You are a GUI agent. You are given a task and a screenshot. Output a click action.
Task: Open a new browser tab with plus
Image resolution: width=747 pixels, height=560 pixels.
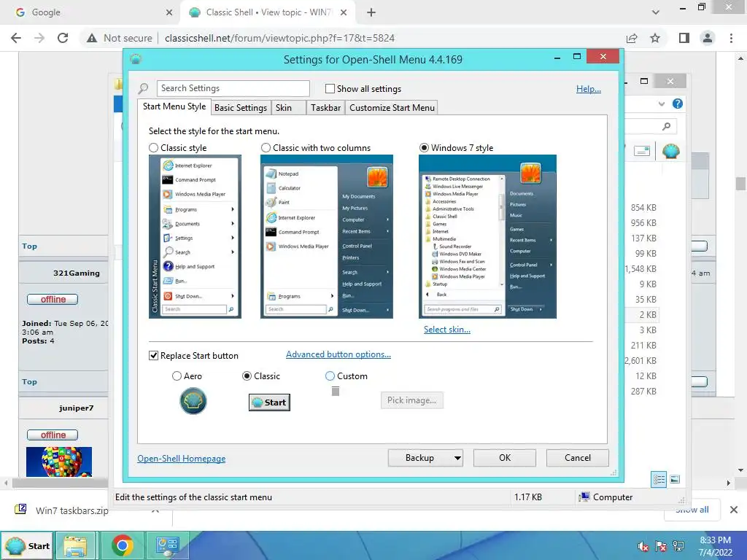click(371, 12)
